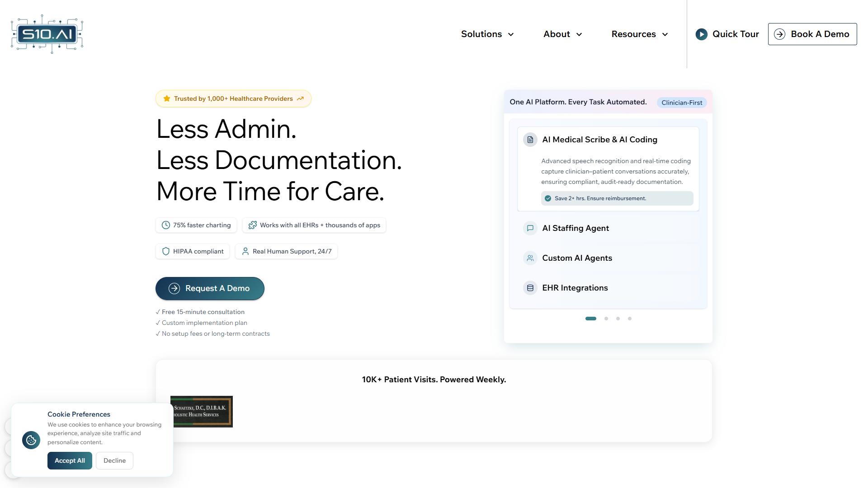Click the Quick Tour play icon

(701, 34)
